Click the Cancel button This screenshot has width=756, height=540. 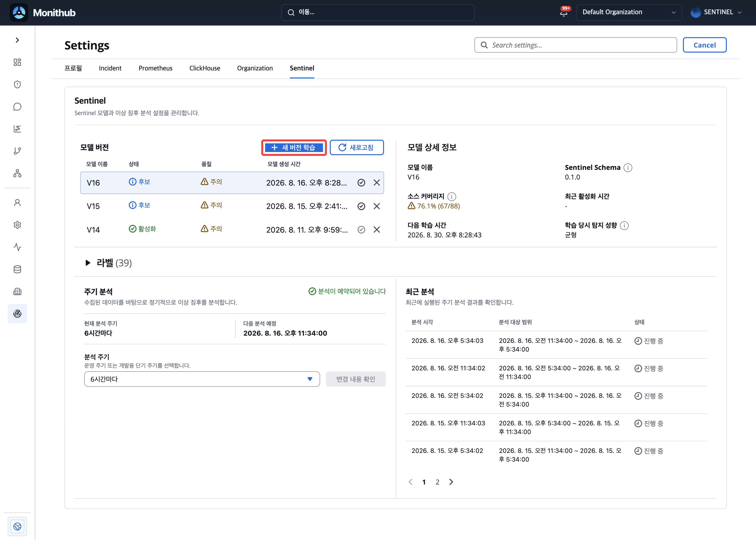click(x=704, y=45)
